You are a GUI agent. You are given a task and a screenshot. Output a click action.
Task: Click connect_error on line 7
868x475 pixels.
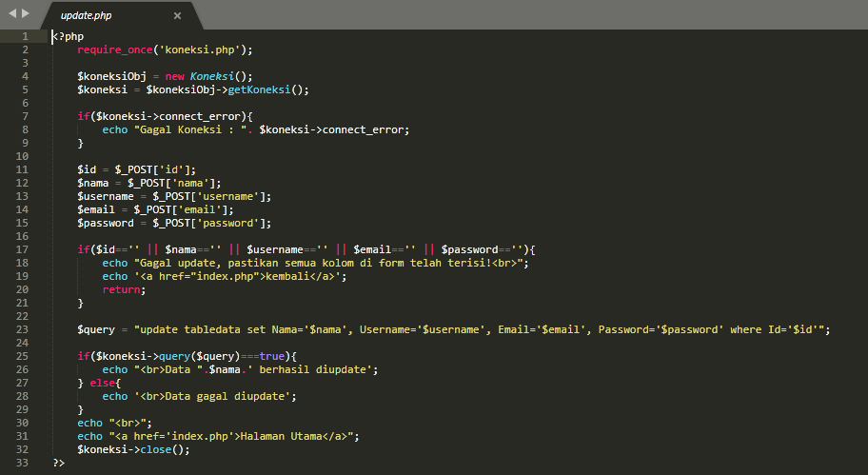point(199,116)
